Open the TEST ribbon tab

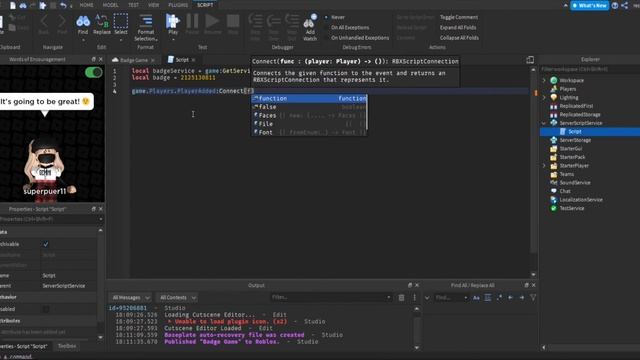click(133, 5)
